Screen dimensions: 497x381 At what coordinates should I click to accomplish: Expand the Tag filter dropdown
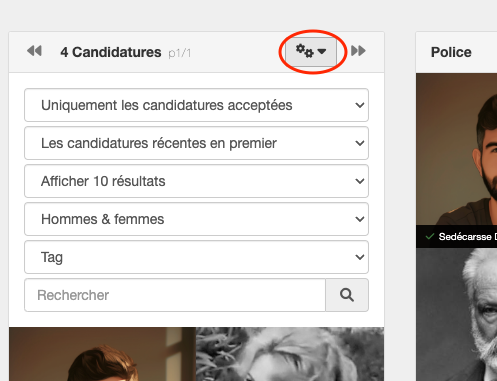pos(196,257)
